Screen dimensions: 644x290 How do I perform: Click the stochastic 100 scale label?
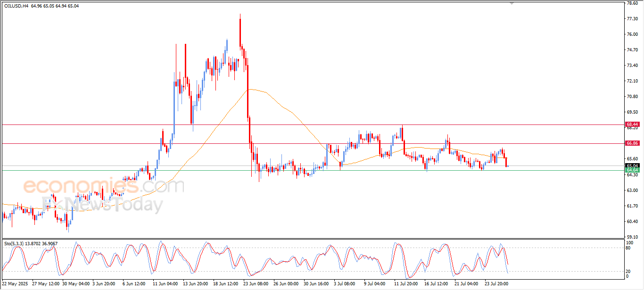point(630,242)
